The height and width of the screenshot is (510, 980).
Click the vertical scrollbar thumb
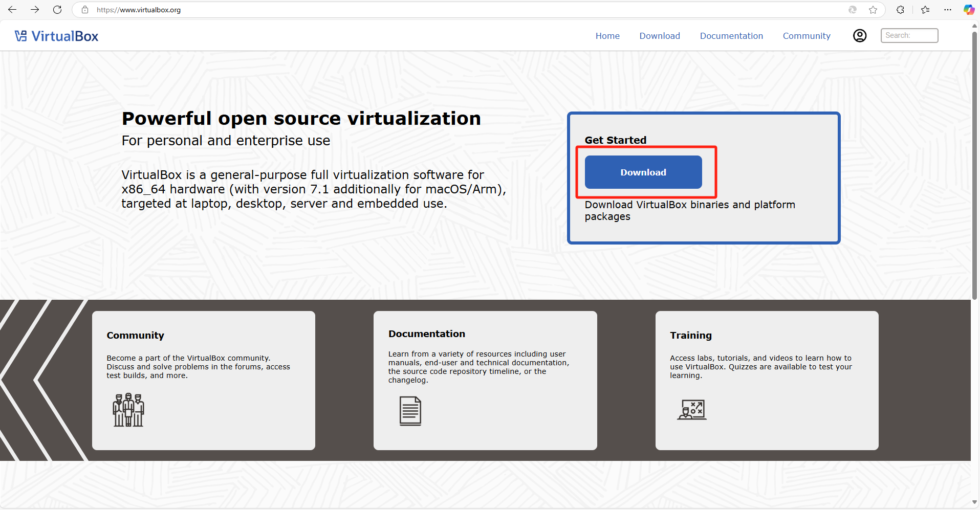pos(975,165)
